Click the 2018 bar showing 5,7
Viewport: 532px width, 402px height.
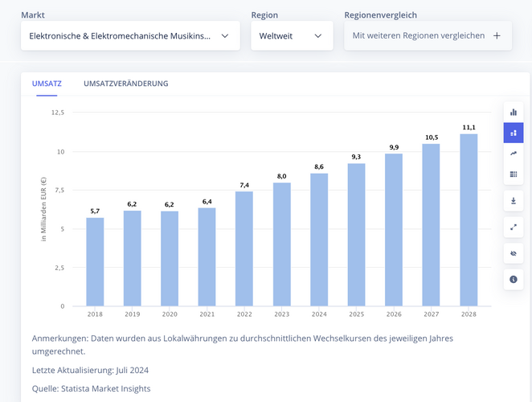tap(95, 262)
